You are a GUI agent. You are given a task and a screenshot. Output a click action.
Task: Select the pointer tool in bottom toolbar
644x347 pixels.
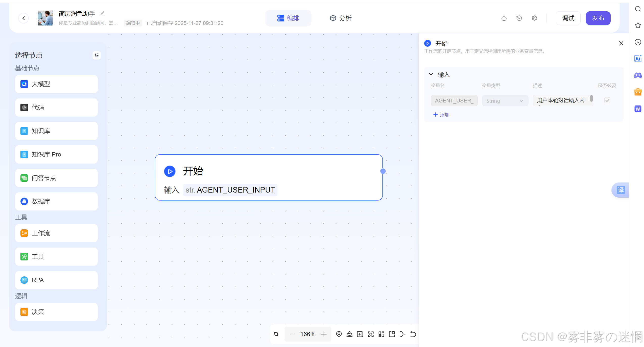(x=276, y=334)
